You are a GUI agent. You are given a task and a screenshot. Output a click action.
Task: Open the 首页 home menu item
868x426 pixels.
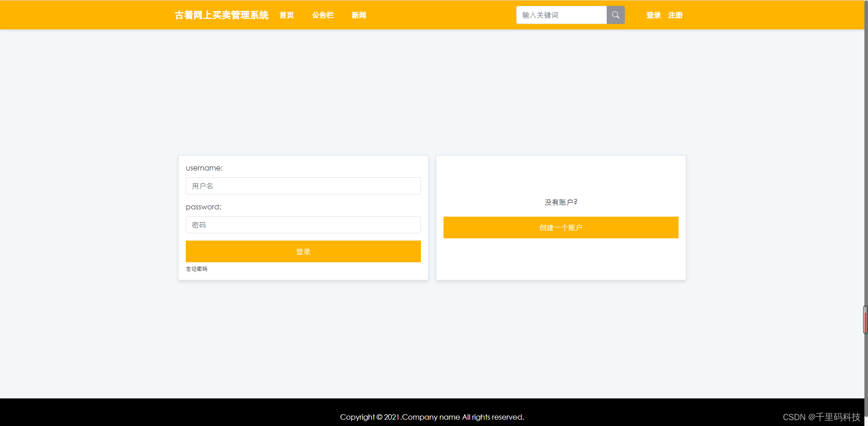[287, 15]
